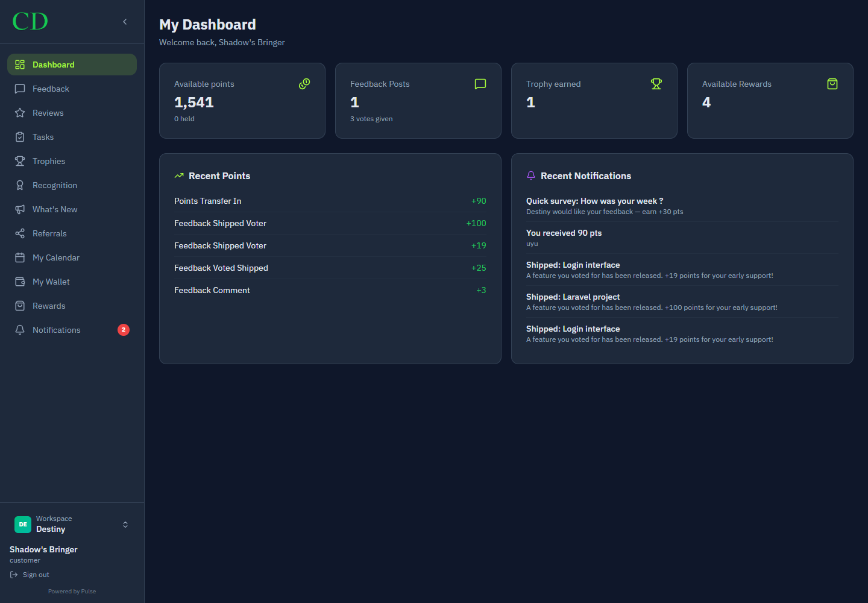Open My Calendar
The image size is (868, 603).
pyautogui.click(x=72, y=257)
